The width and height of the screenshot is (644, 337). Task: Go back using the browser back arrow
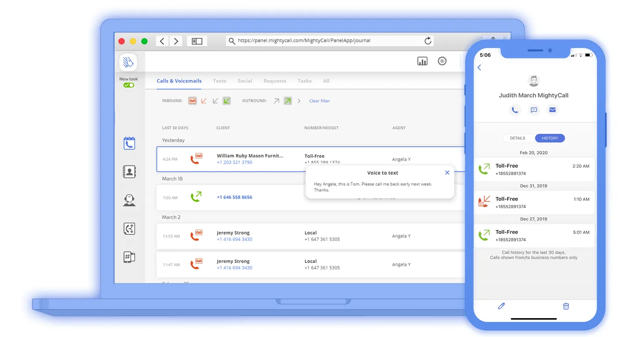162,41
